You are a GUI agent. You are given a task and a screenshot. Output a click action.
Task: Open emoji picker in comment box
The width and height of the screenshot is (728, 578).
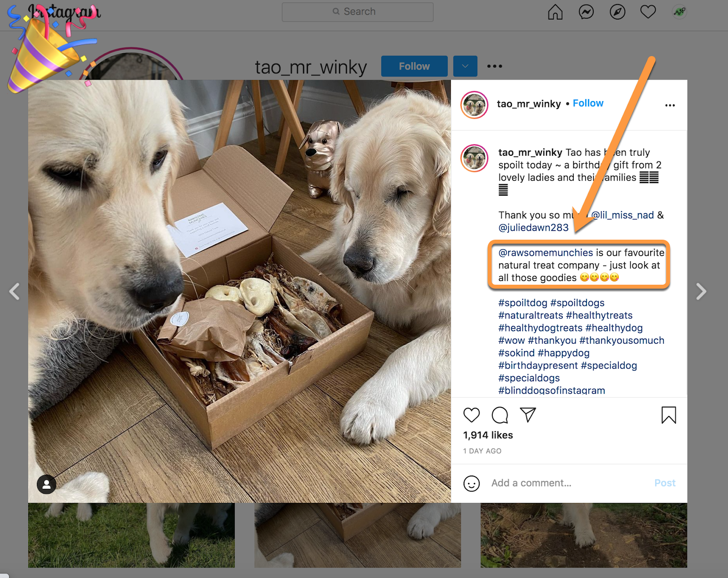tap(471, 483)
